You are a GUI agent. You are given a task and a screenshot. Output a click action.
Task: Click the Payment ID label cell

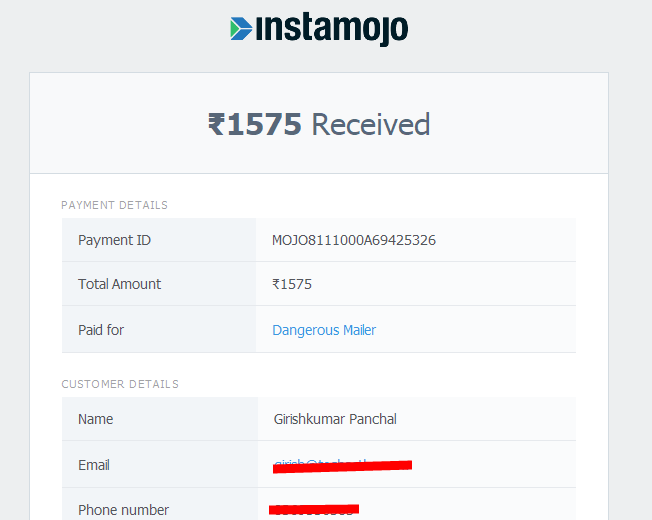pyautogui.click(x=159, y=240)
